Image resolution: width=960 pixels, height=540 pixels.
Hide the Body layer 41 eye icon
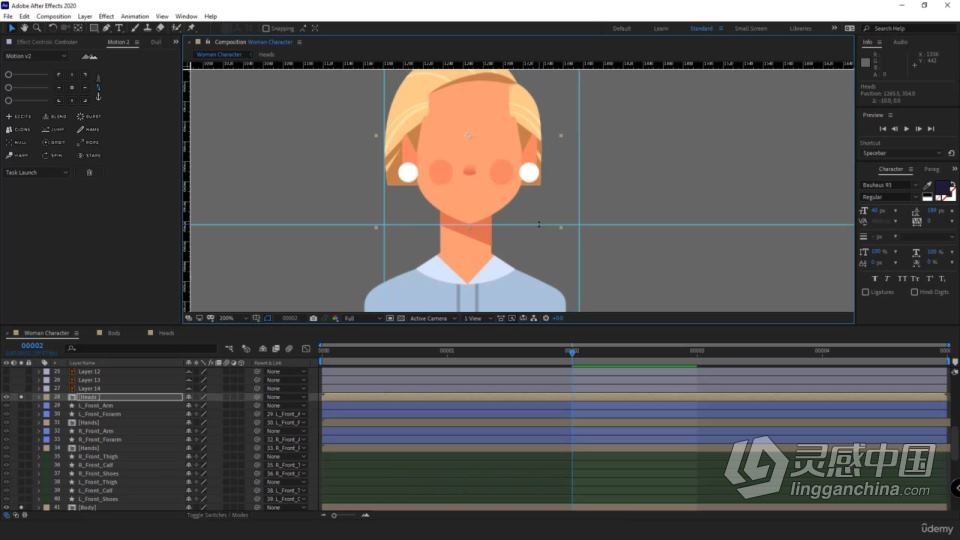coord(7,508)
